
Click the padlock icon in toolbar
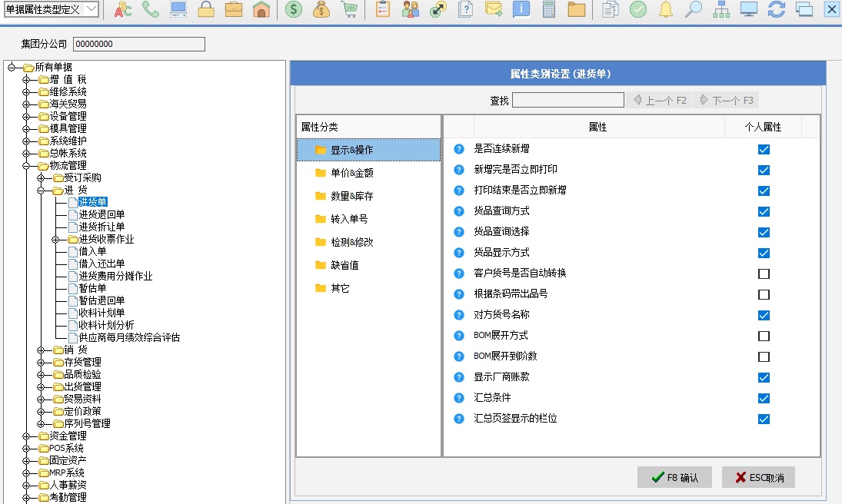[x=206, y=9]
